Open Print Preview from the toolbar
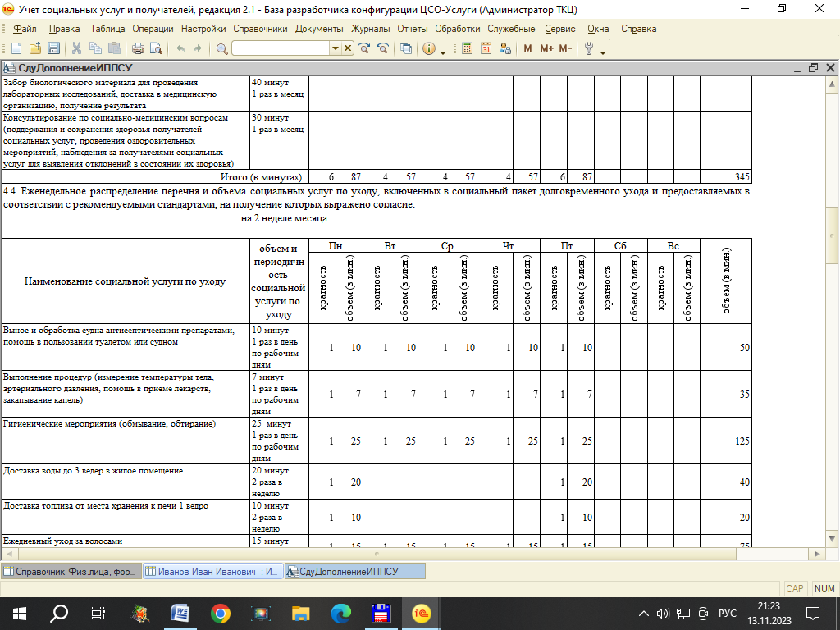Screen dimensions: 840x630 click(155, 48)
